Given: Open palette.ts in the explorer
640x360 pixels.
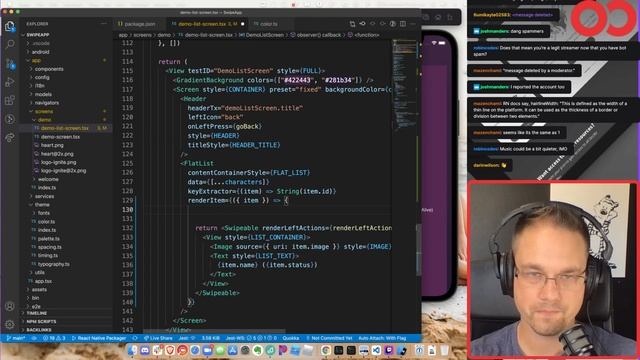Looking at the screenshot, I should (49, 239).
